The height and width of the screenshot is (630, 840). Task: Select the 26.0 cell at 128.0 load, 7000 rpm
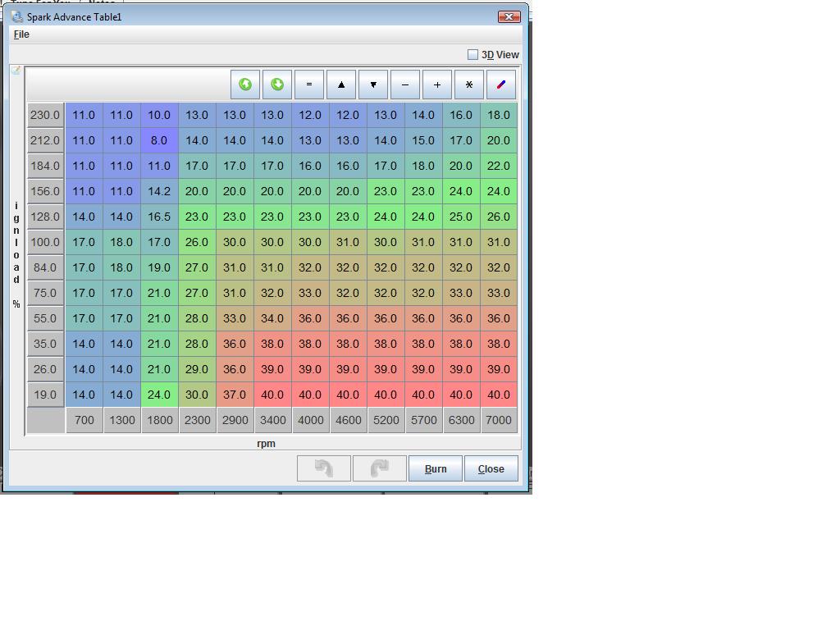coord(499,217)
